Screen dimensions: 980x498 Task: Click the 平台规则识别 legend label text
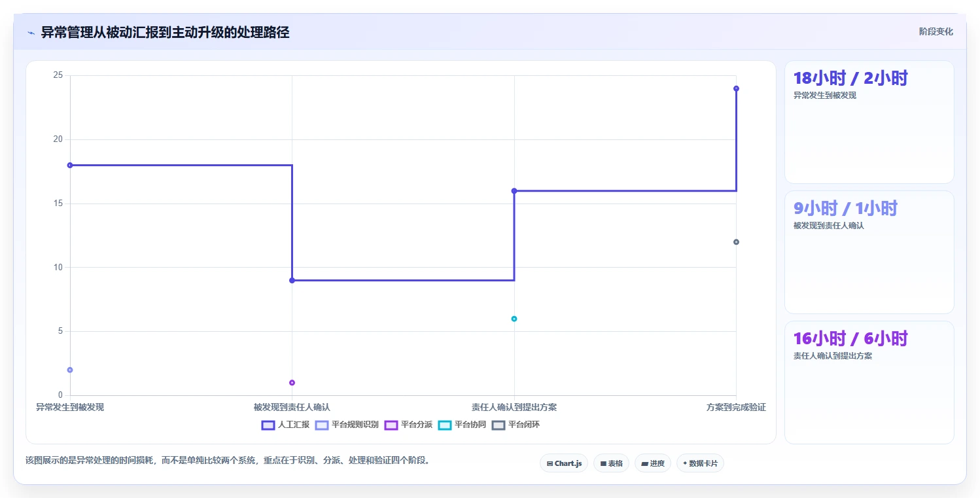pyautogui.click(x=355, y=425)
